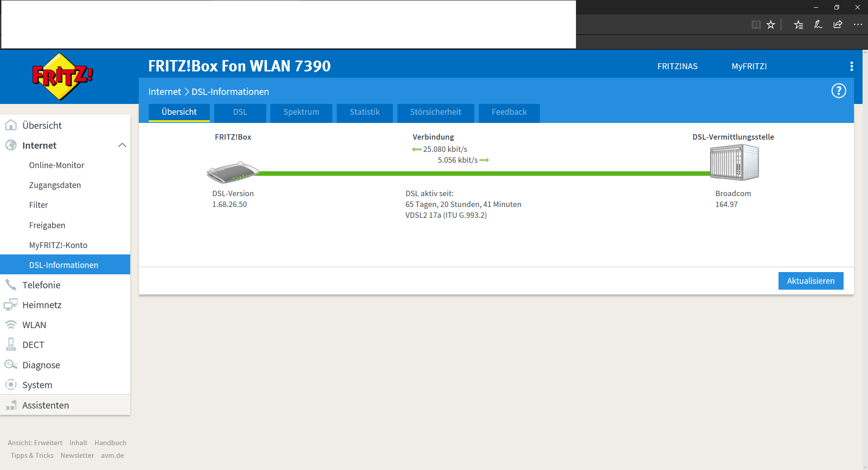
Task: Open the browser favorites hub icon
Action: point(799,25)
